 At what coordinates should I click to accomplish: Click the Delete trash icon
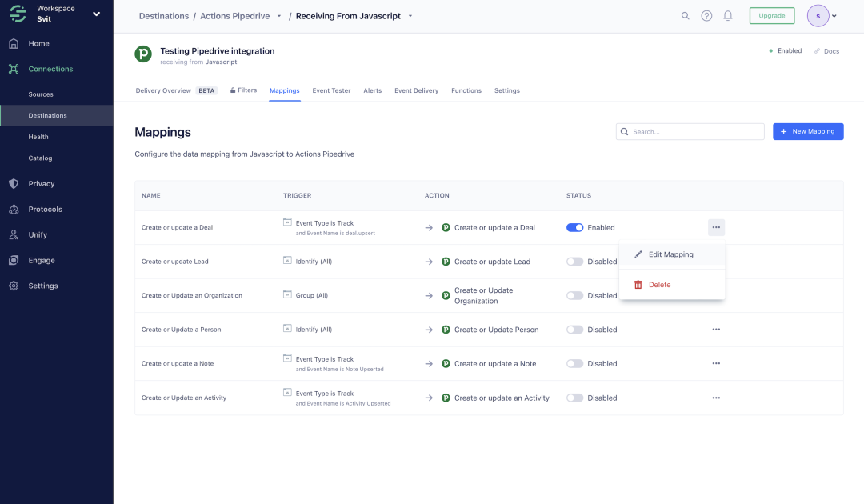[x=638, y=284]
